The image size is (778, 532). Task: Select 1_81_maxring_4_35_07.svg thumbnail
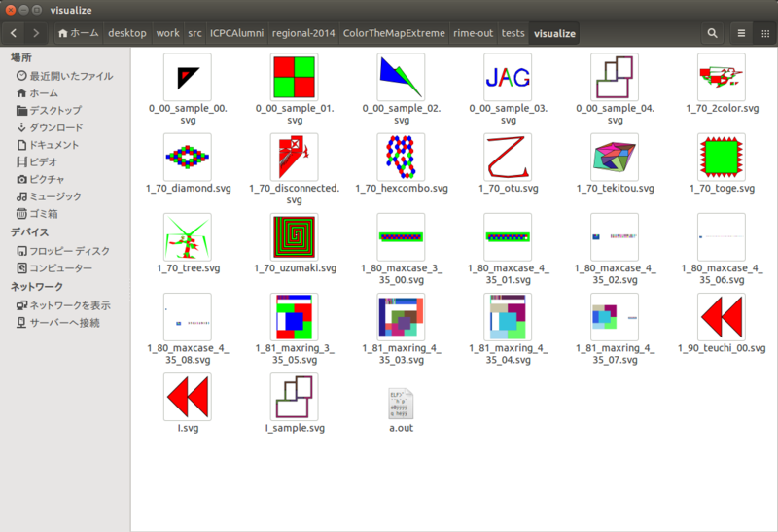615,317
